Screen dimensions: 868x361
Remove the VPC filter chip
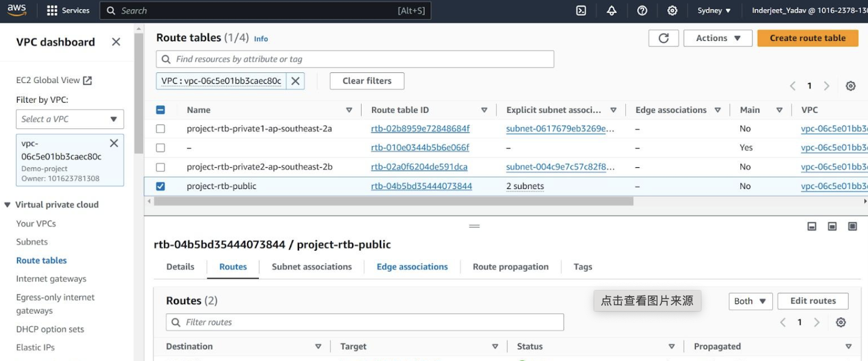pyautogui.click(x=295, y=81)
